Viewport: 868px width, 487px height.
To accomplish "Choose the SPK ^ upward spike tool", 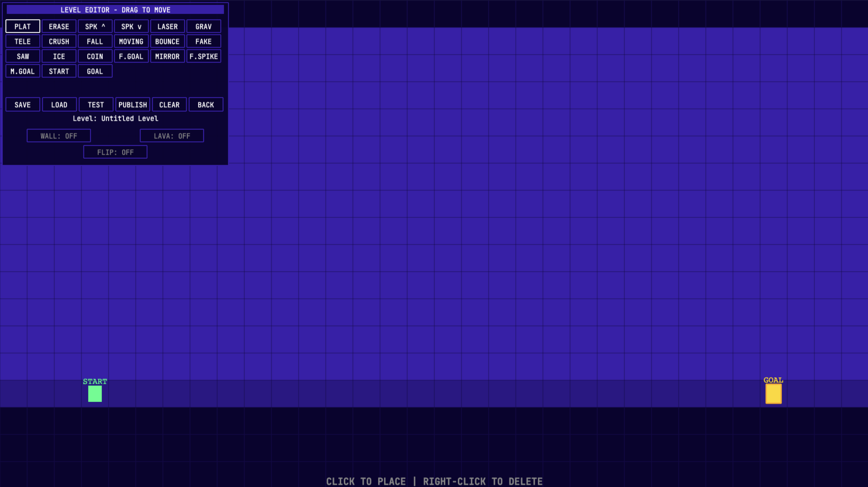I will (x=95, y=26).
